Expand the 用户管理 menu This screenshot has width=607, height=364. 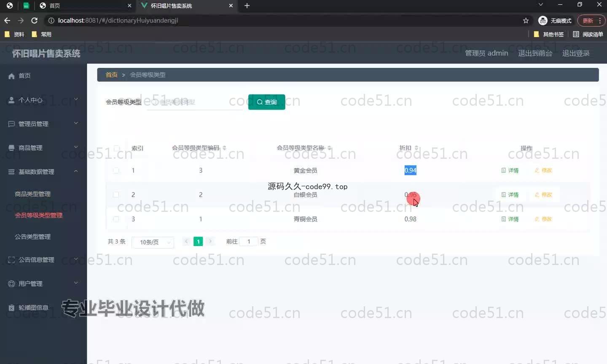76,283
